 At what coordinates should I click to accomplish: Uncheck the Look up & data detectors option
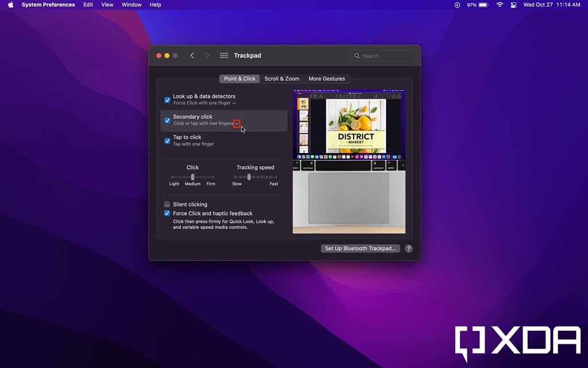click(167, 99)
